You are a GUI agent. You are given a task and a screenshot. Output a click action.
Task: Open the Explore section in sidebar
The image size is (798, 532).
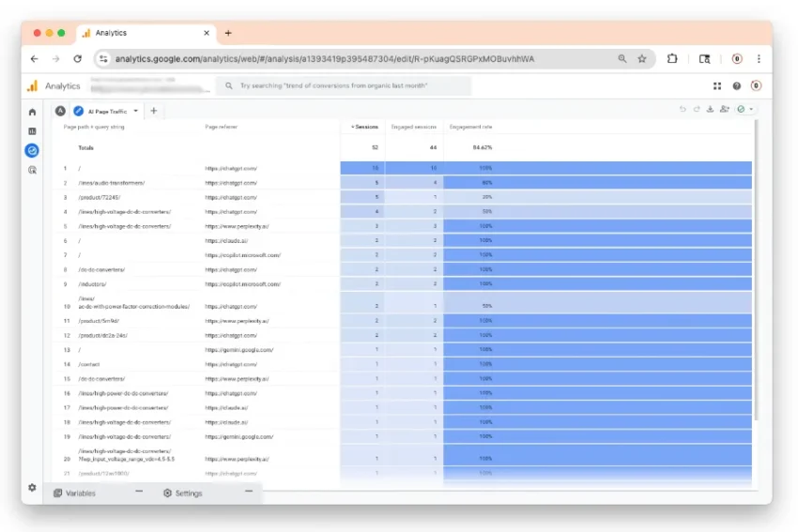point(32,150)
